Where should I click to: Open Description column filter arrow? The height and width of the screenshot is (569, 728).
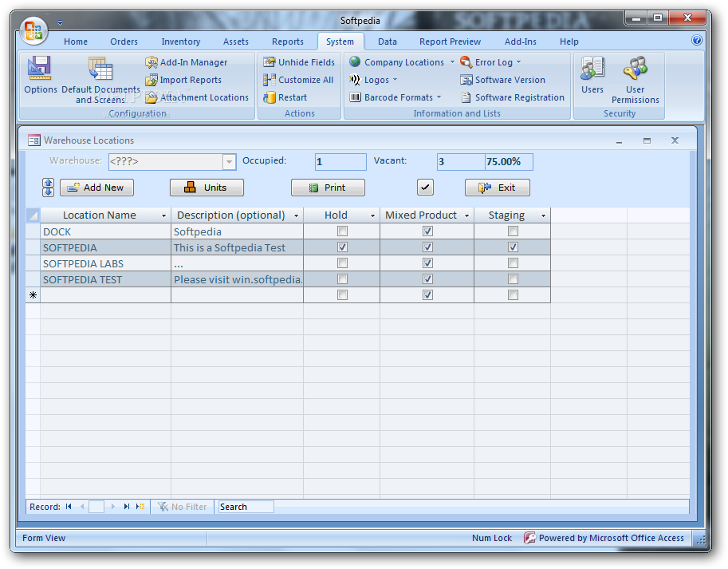296,216
